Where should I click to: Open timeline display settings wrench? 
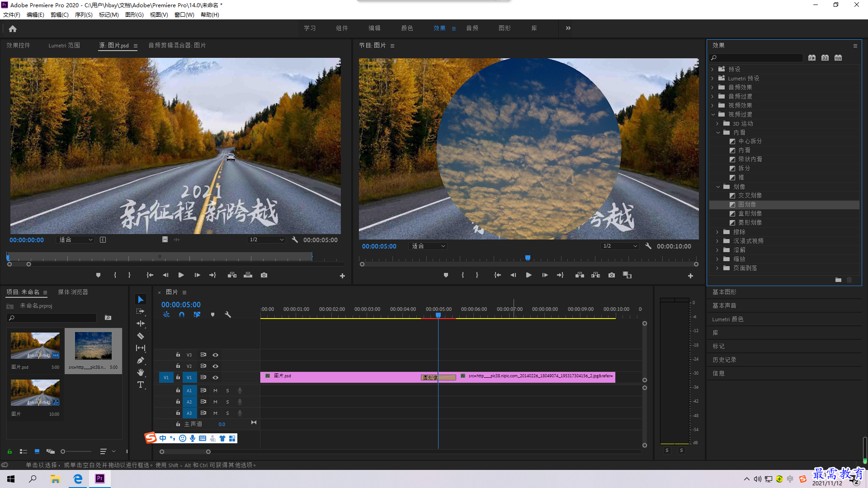point(228,314)
